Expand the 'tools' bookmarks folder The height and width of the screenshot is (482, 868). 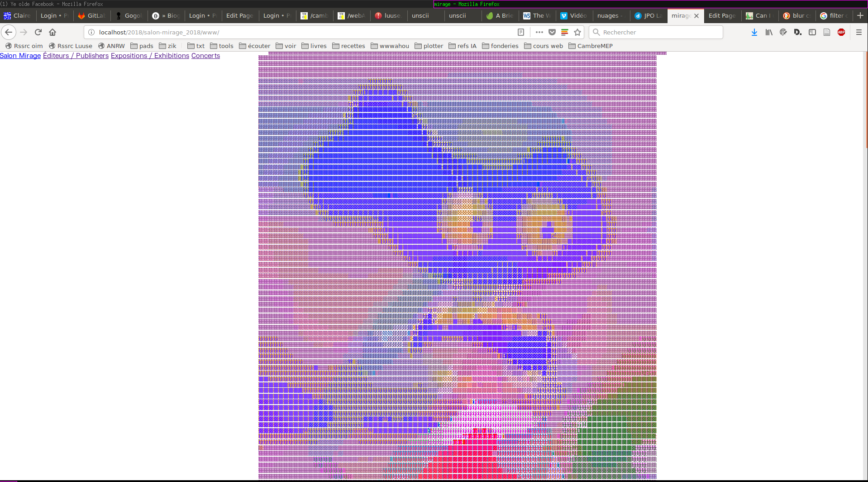pyautogui.click(x=222, y=46)
